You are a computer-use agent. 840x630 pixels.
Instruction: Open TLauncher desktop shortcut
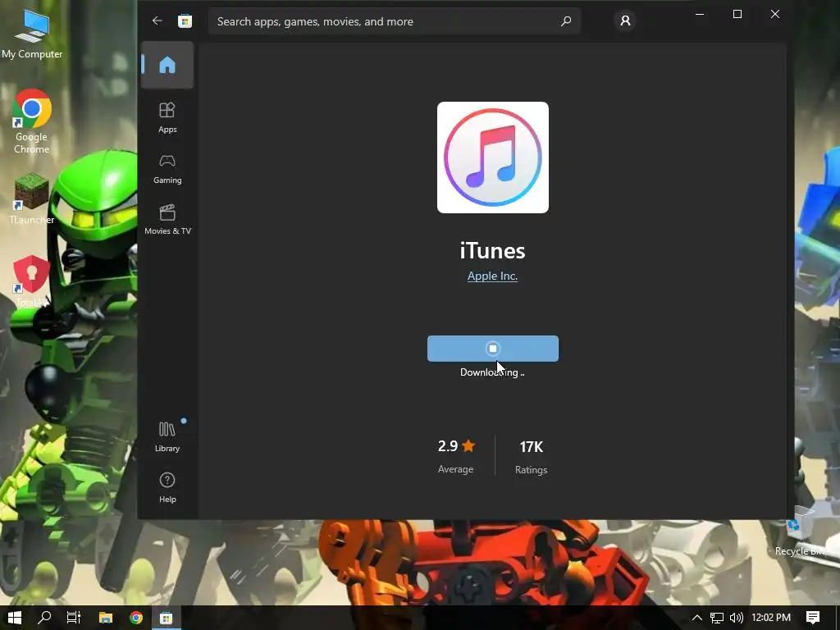point(32,199)
